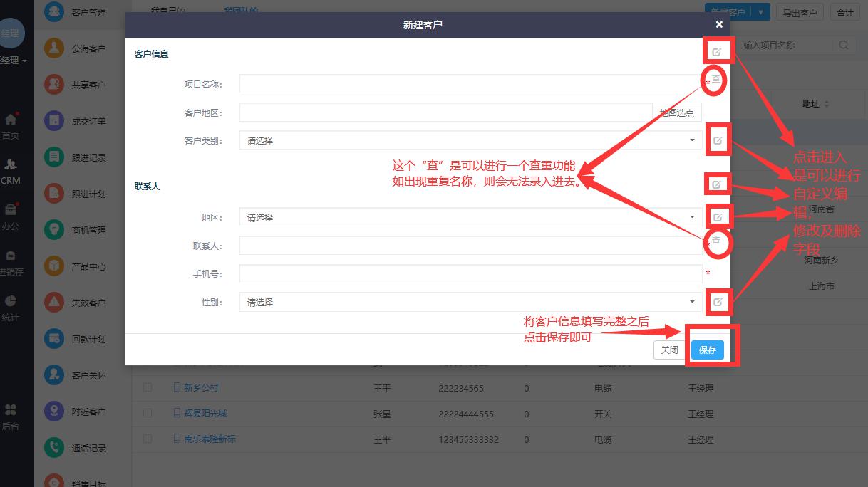Go to 共享客户 in the sidebar
The width and height of the screenshot is (868, 487).
(76, 85)
